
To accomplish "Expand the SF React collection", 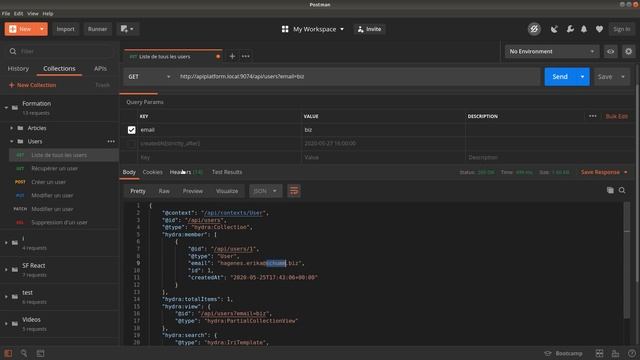I will coord(6,269).
